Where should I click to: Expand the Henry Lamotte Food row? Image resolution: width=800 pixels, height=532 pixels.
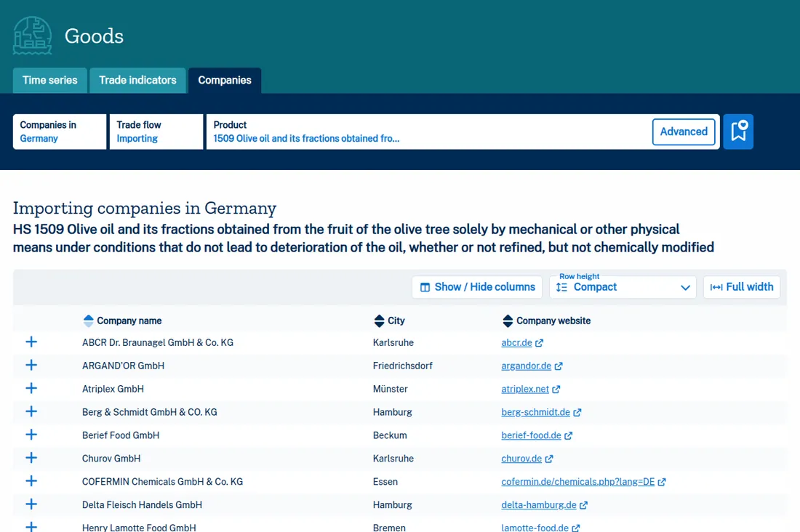point(31,526)
